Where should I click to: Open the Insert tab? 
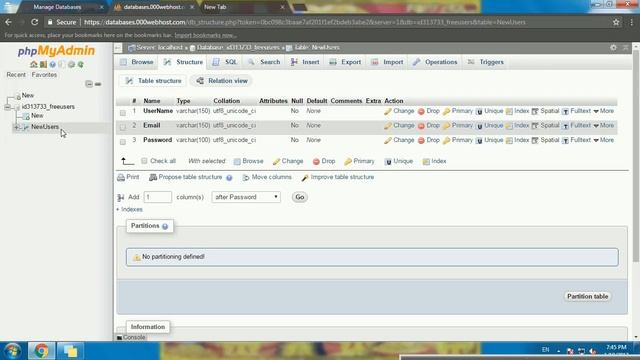[x=305, y=62]
